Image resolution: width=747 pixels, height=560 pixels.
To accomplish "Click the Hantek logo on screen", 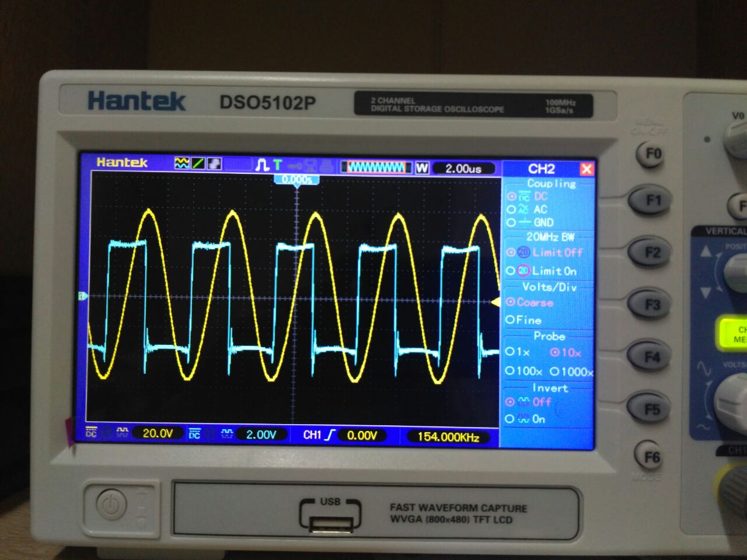I will coord(122,162).
